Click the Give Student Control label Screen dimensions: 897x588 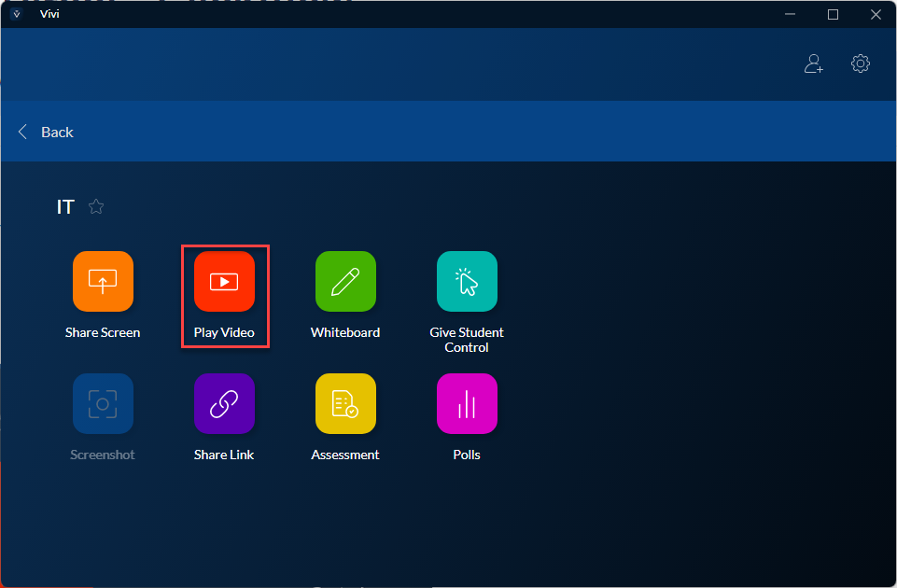coord(467,340)
